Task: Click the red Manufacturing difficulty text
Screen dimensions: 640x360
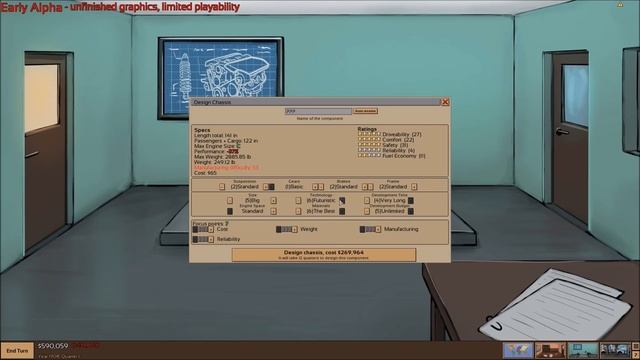Action: pyautogui.click(x=226, y=168)
